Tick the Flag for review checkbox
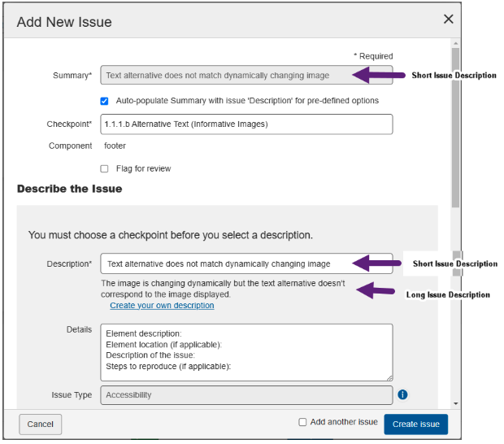This screenshot has width=504, height=444. tap(104, 169)
